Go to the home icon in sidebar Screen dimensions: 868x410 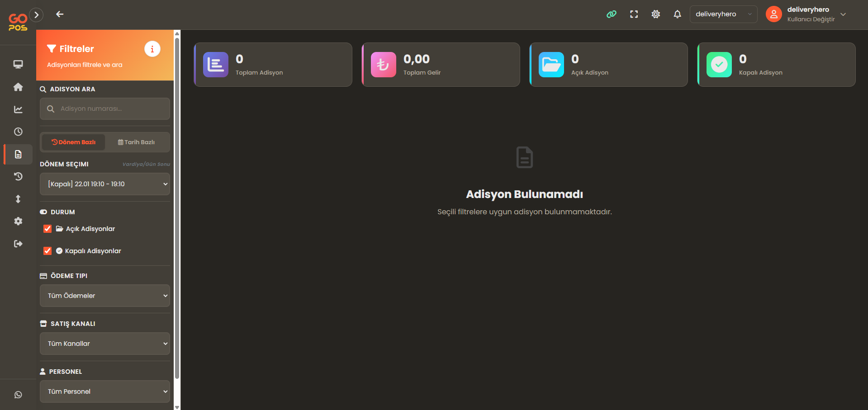pyautogui.click(x=18, y=87)
